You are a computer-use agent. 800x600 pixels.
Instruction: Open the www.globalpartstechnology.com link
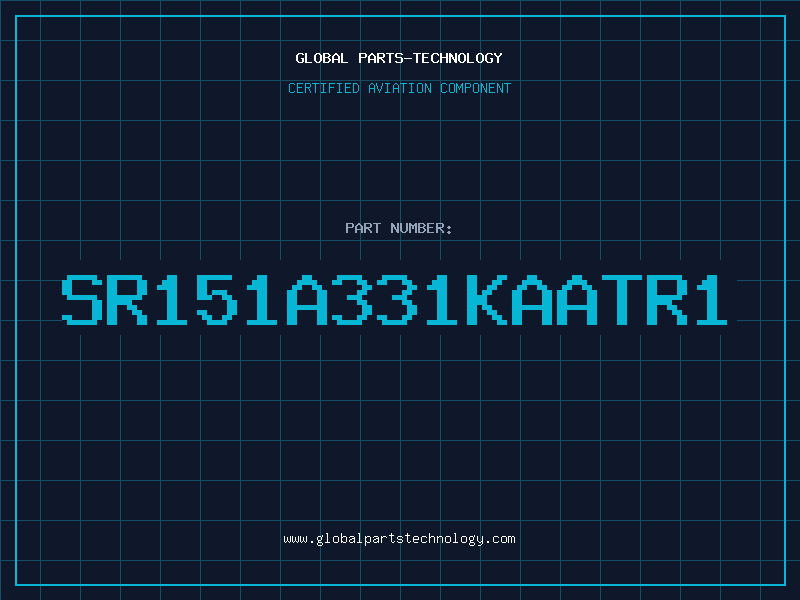click(x=399, y=539)
